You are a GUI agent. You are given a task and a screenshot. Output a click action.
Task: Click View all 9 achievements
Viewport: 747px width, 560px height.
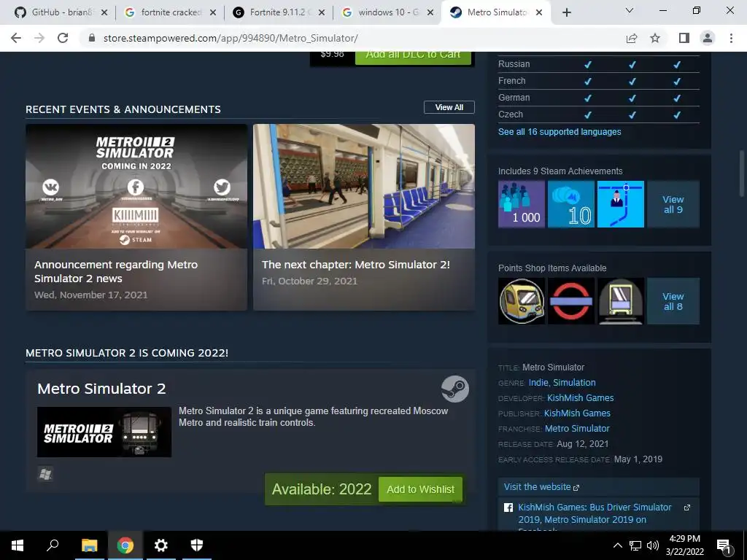(x=673, y=204)
